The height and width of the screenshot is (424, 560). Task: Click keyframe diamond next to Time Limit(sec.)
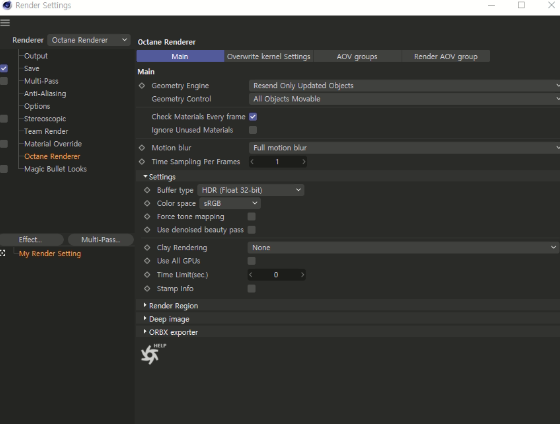click(x=147, y=275)
